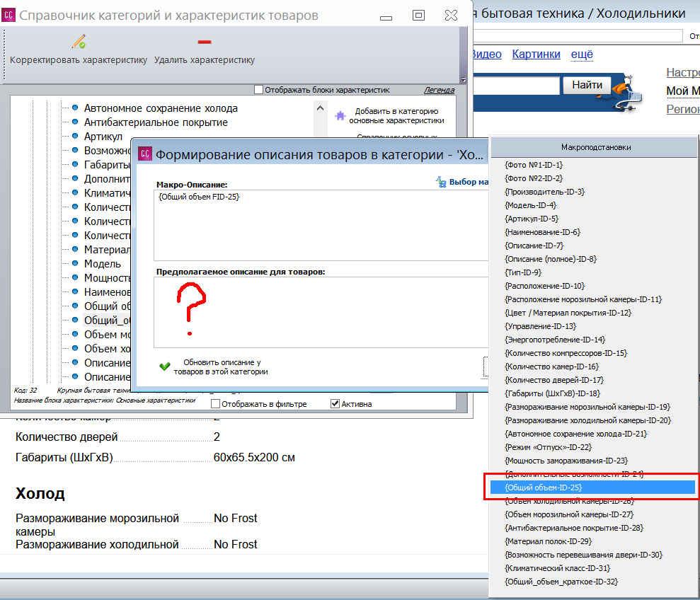The width and height of the screenshot is (700, 600).
Task: Click Удалить характеристику button label
Action: point(205,60)
